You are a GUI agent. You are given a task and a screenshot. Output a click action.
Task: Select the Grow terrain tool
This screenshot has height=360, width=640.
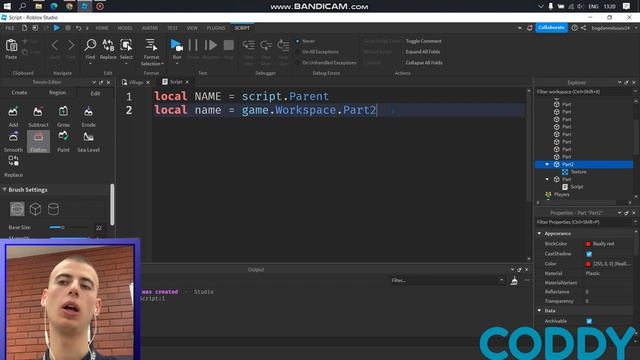click(63, 116)
